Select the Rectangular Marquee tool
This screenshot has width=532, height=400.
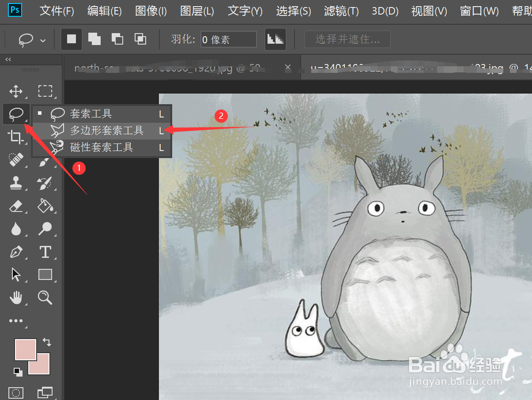click(45, 91)
